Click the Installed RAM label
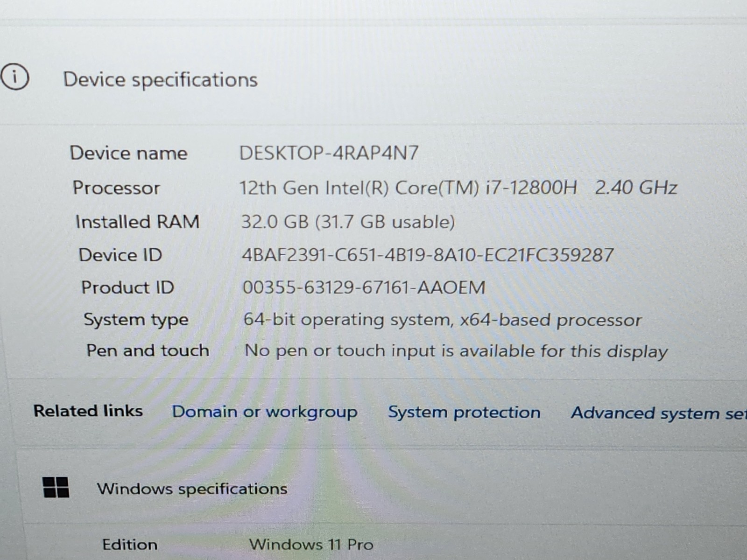Viewport: 747px width, 560px height. point(137,222)
